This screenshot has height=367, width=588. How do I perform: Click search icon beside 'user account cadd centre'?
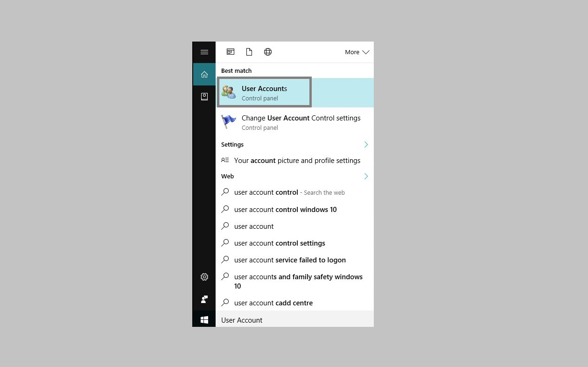(225, 303)
